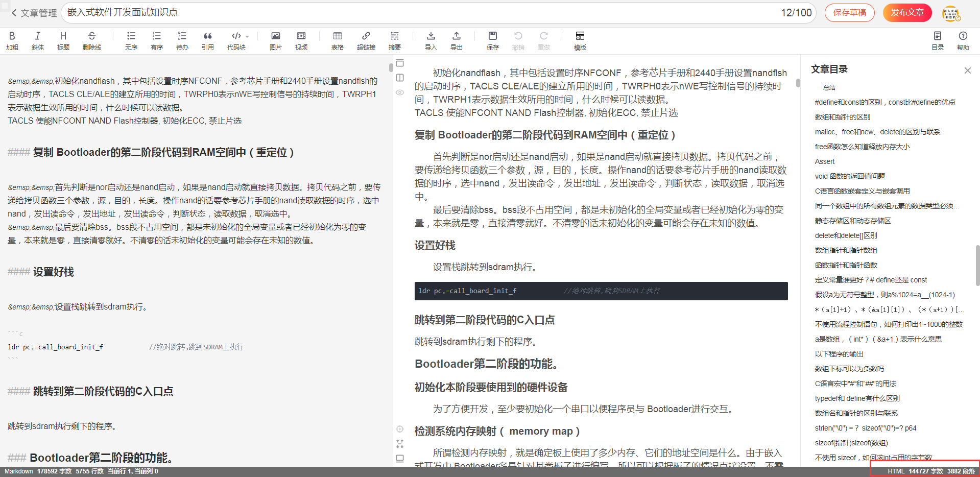Import a file (导入)

click(x=431, y=40)
